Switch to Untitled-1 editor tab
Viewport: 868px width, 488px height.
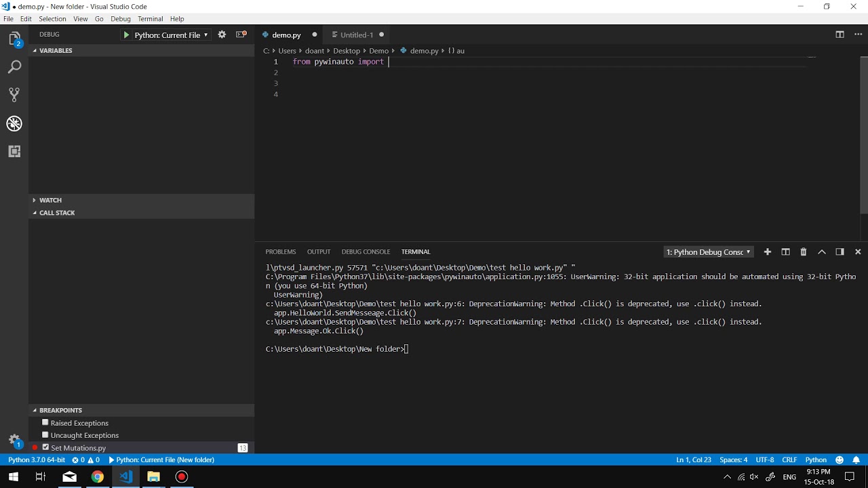358,35
